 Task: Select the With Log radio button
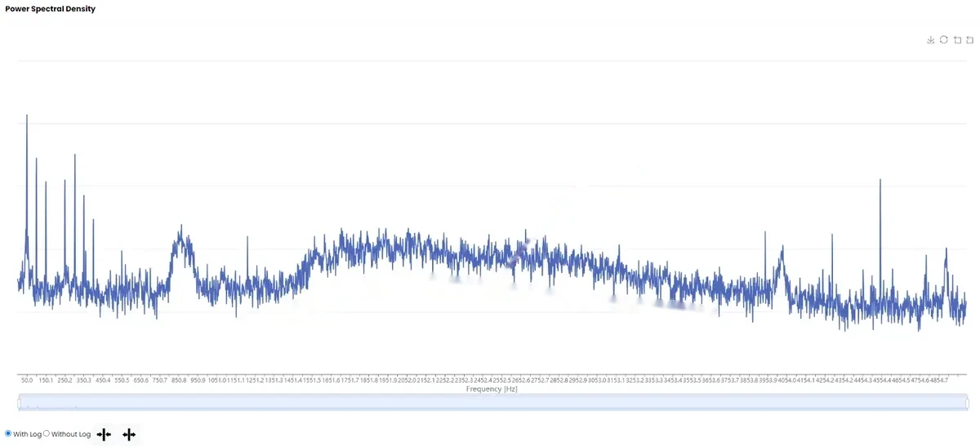click(x=8, y=433)
